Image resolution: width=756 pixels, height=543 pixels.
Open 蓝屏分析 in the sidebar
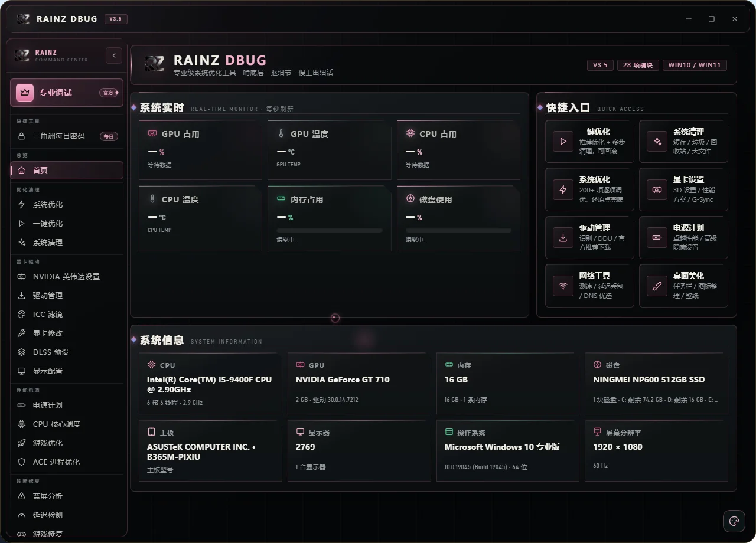67,496
